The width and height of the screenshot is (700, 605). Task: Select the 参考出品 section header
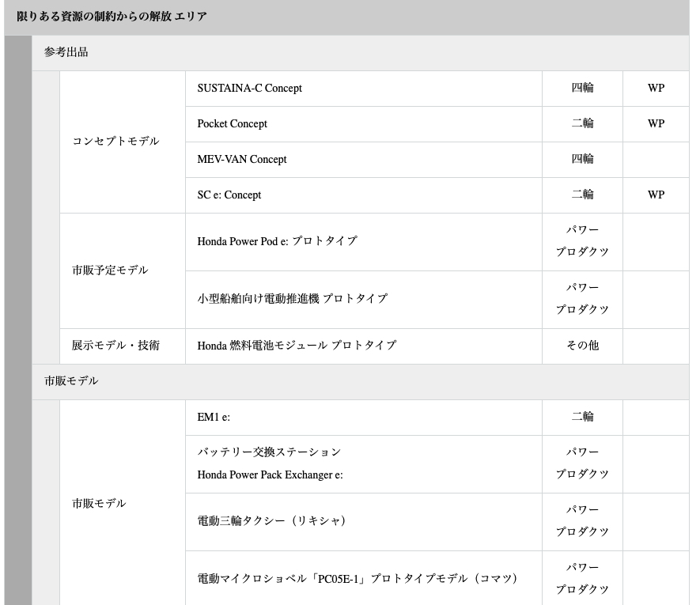pyautogui.click(x=66, y=52)
